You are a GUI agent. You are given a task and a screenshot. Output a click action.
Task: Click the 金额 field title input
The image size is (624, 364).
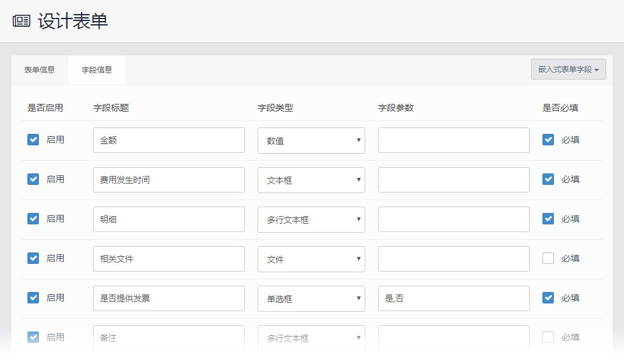click(x=169, y=140)
